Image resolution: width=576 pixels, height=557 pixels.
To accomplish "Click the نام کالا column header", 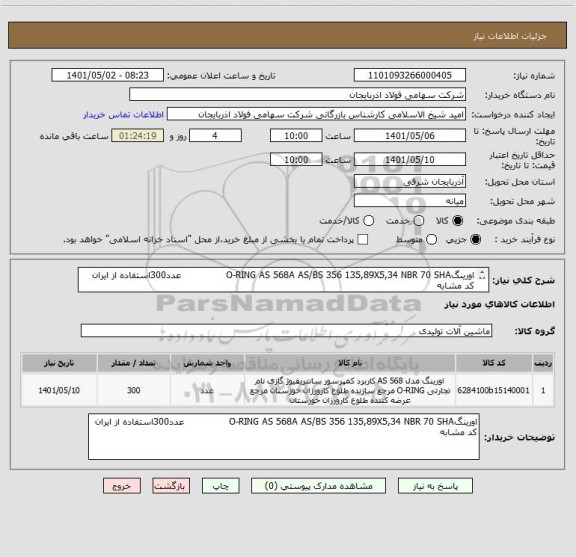I will point(350,363).
